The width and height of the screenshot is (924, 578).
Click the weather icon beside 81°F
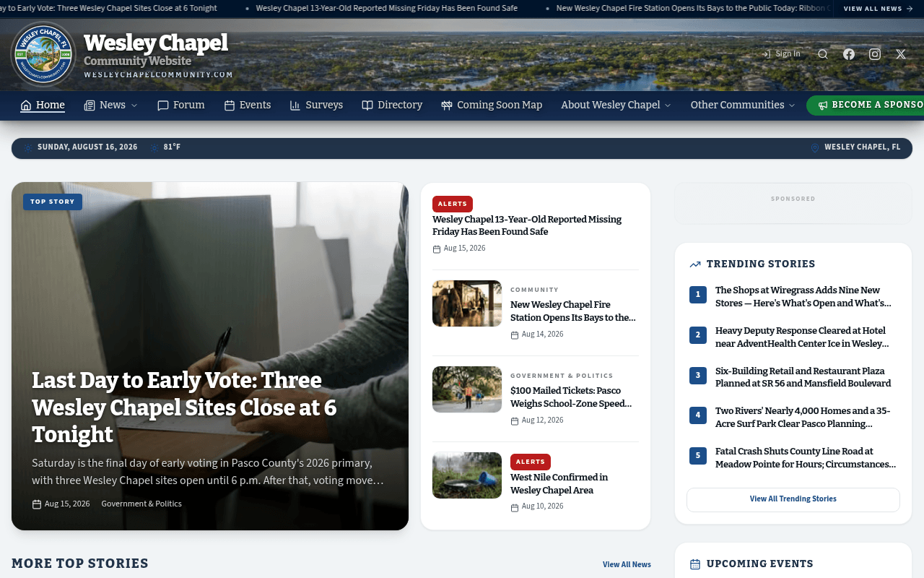point(154,147)
